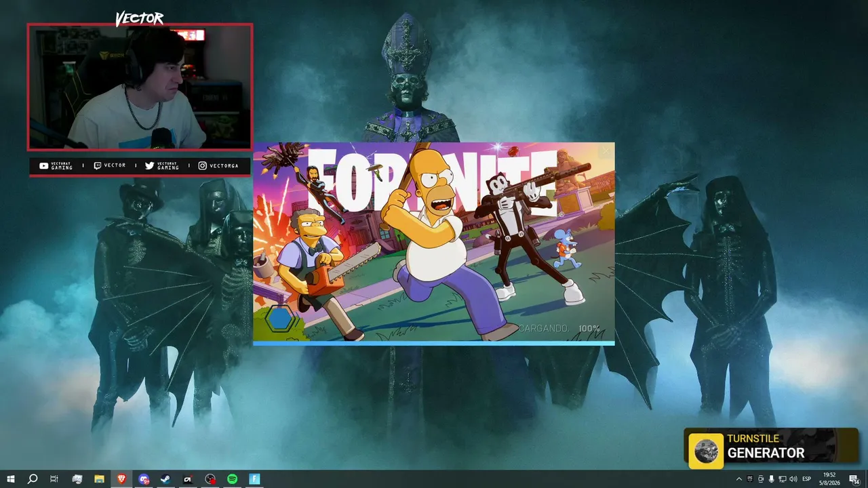The image size is (868, 488).
Task: Click the microphone tray icon
Action: 772,479
